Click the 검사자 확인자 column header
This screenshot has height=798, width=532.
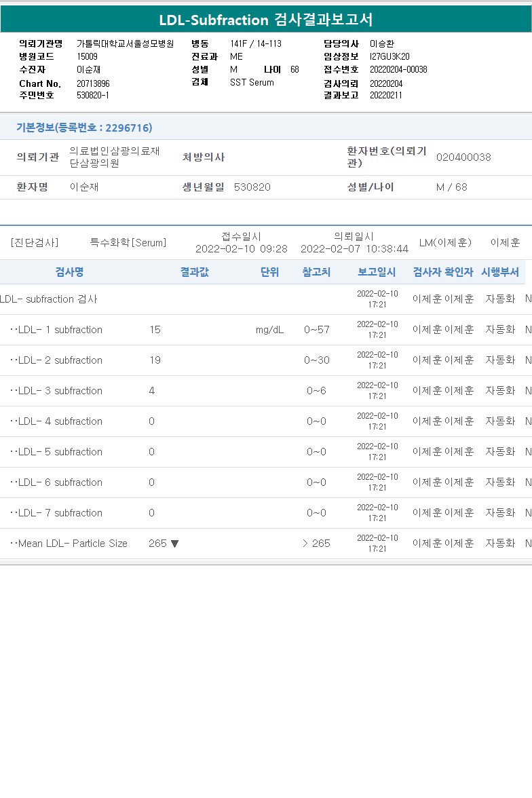443,271
